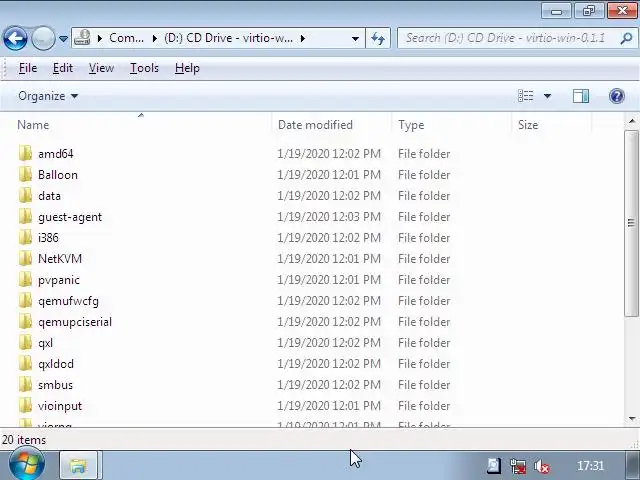Click the guest-agent folder name
The height and width of the screenshot is (480, 640).
tap(70, 217)
